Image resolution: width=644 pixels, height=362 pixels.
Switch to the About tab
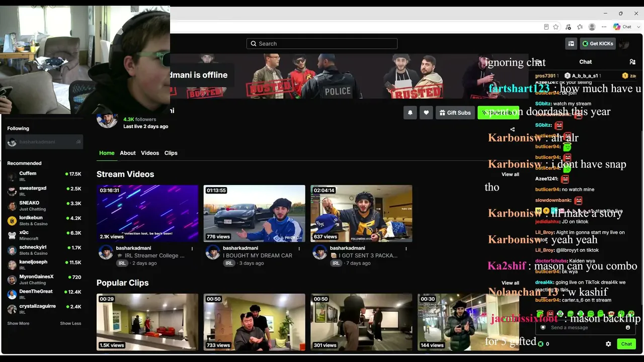click(128, 153)
